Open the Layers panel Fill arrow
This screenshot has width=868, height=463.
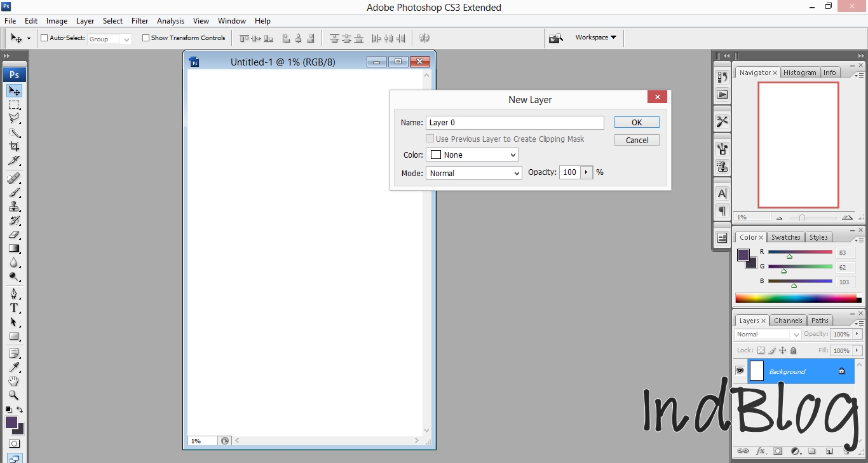pos(857,350)
